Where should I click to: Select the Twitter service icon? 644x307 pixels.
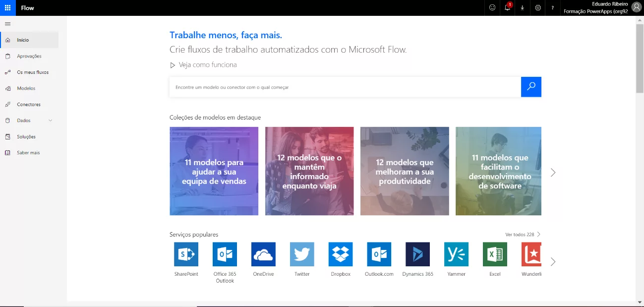[302, 254]
